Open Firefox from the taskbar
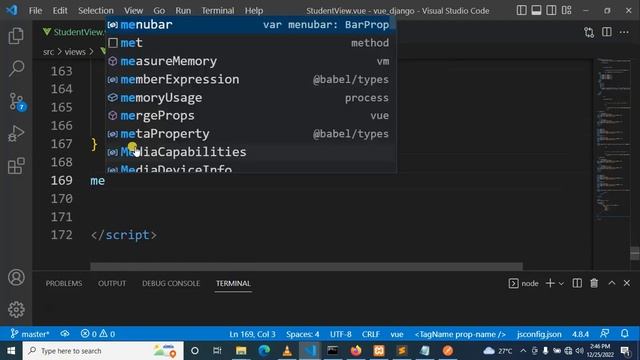The image size is (640, 360). click(x=356, y=351)
